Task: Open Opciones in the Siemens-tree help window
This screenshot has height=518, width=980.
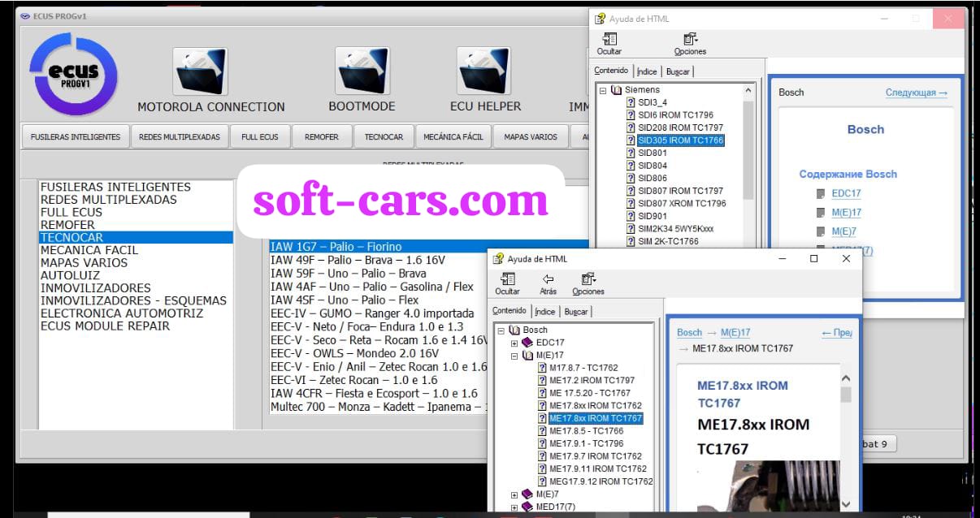Action: pyautogui.click(x=690, y=44)
